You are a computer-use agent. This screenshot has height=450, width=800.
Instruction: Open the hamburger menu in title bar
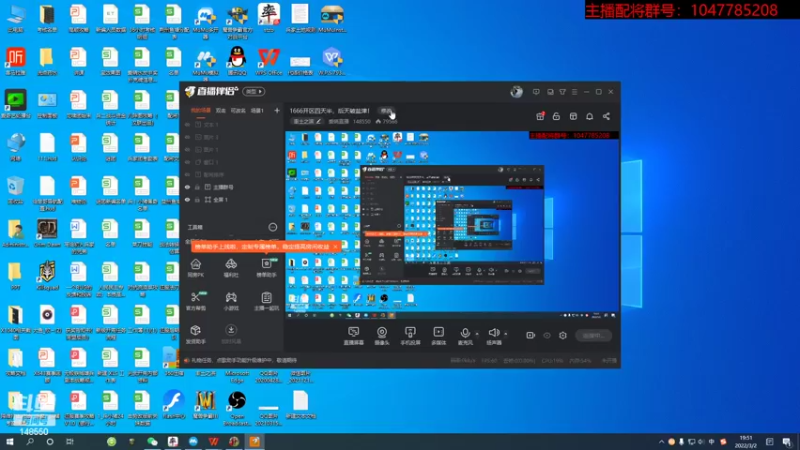pos(574,92)
